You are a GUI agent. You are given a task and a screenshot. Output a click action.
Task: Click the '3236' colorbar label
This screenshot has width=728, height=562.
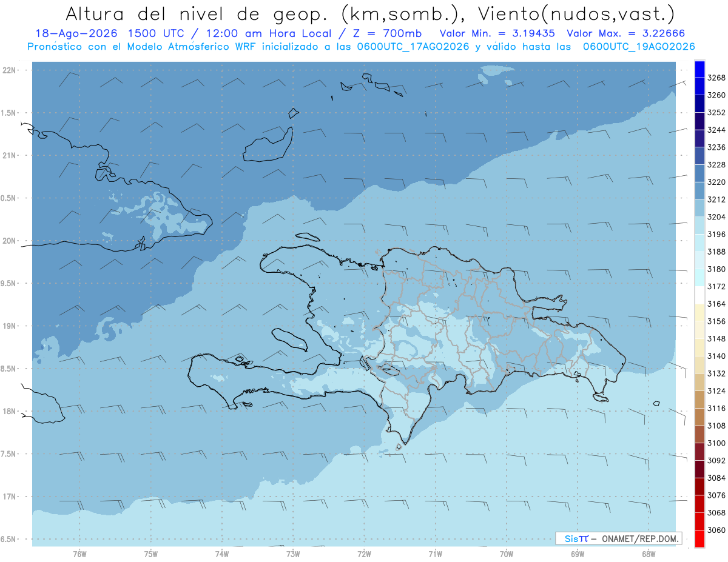[x=716, y=147]
